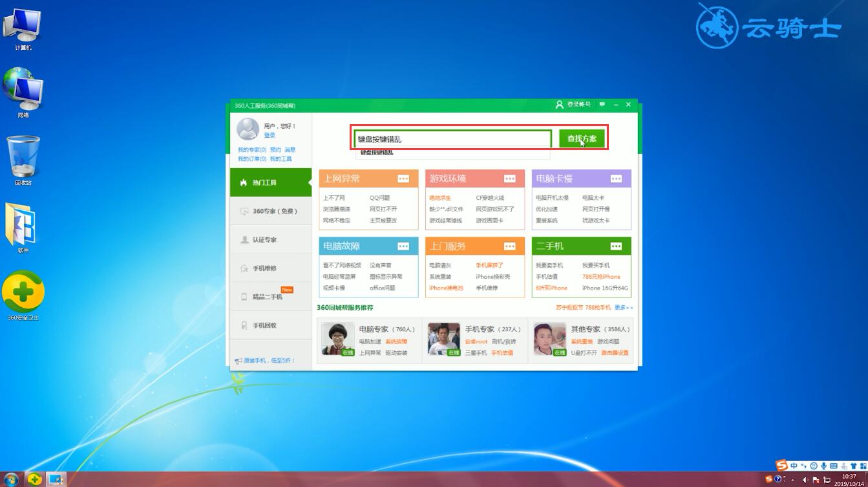Open the Sogou emoji smiley icon
868x487 pixels.
click(814, 466)
